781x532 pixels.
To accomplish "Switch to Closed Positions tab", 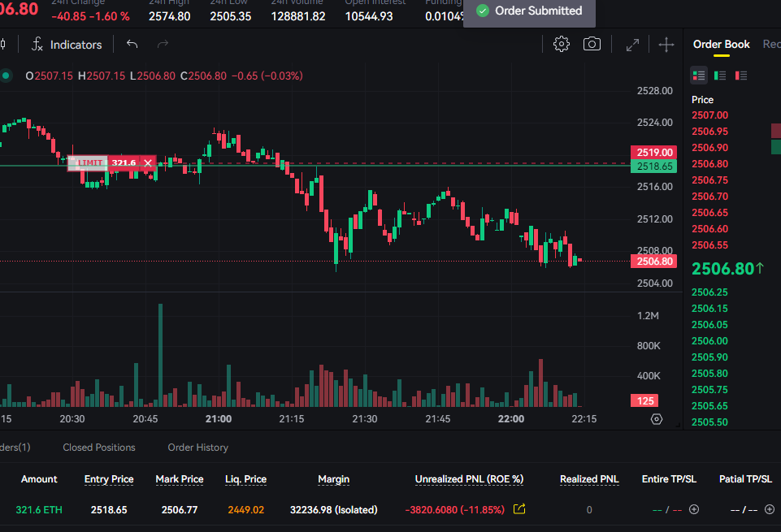I will coord(99,448).
